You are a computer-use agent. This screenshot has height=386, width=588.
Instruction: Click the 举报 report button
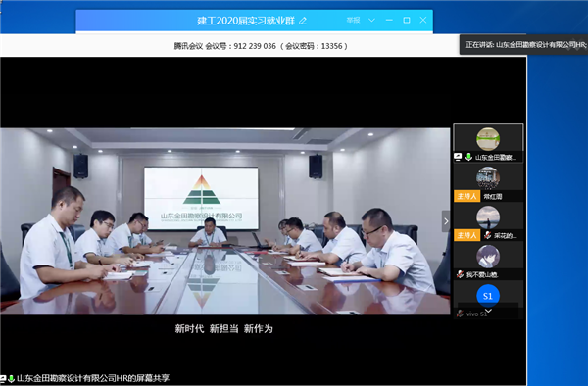pyautogui.click(x=353, y=20)
